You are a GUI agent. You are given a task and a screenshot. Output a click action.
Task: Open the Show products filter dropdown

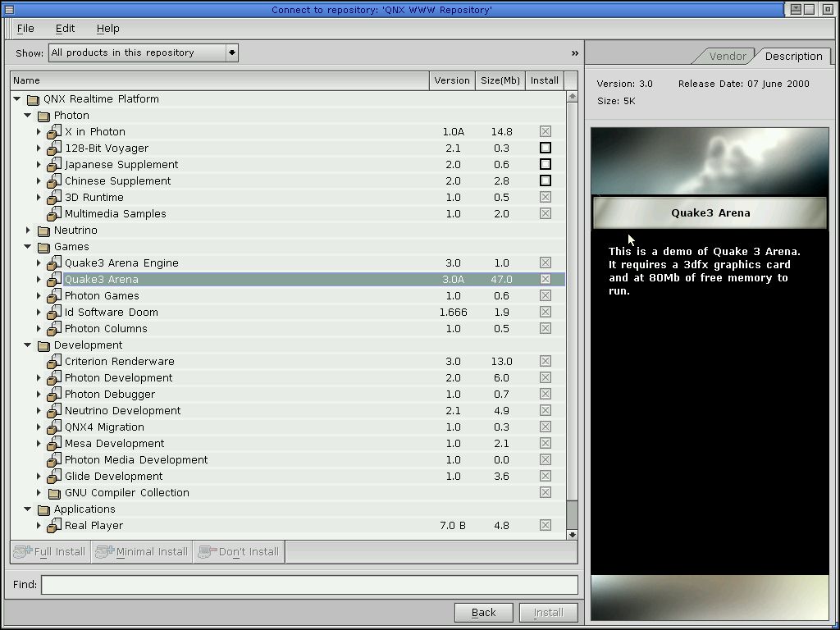click(x=232, y=52)
